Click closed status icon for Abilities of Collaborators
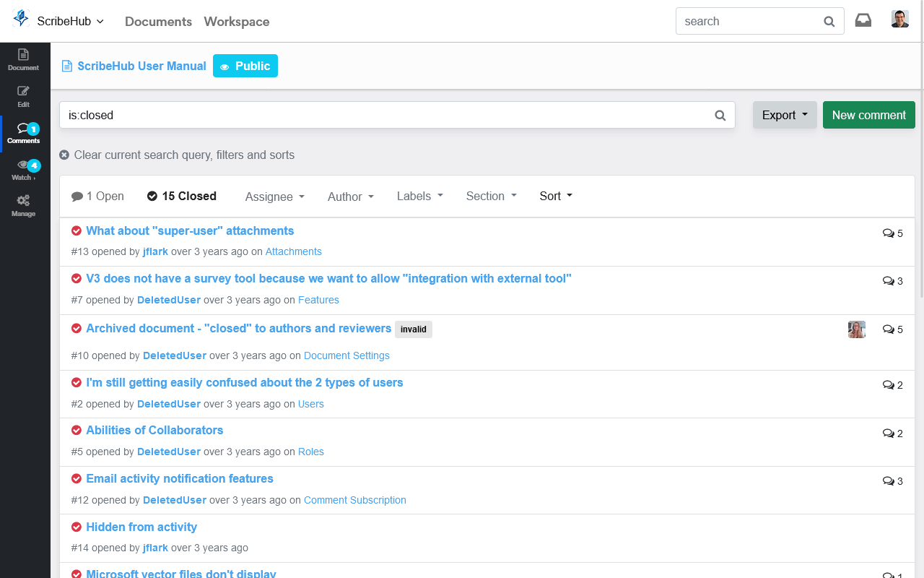Screen dimensions: 924x578 77,430
